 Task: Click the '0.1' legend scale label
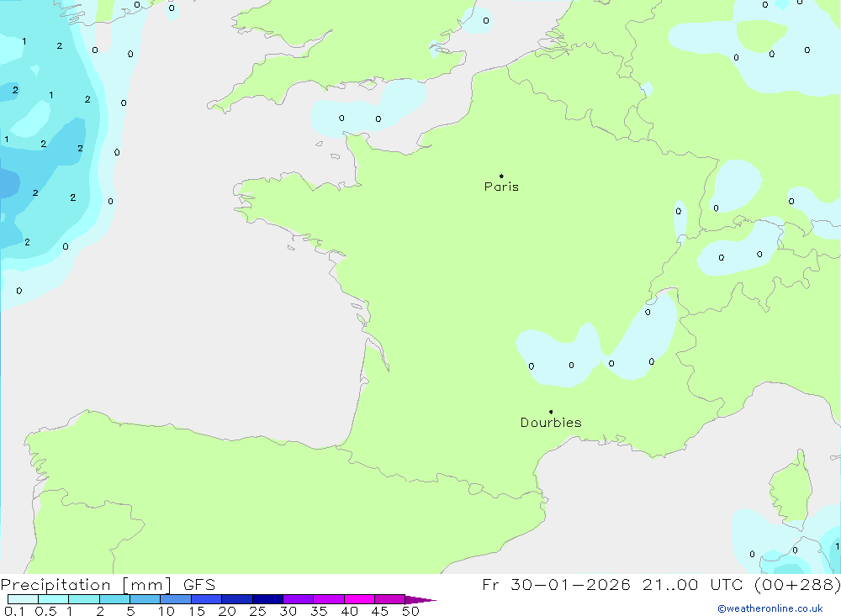(14, 611)
